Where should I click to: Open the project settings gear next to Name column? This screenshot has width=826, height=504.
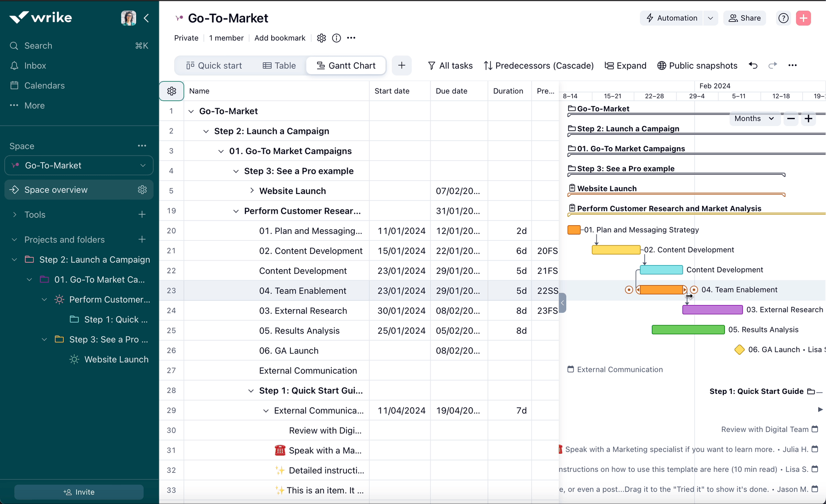pos(171,91)
